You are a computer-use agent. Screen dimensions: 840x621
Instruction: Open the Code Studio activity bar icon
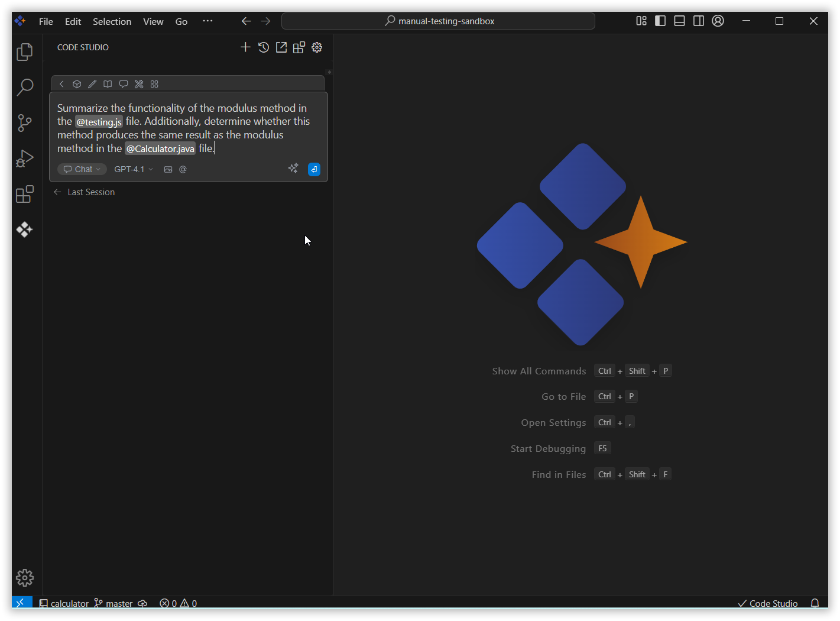[25, 229]
